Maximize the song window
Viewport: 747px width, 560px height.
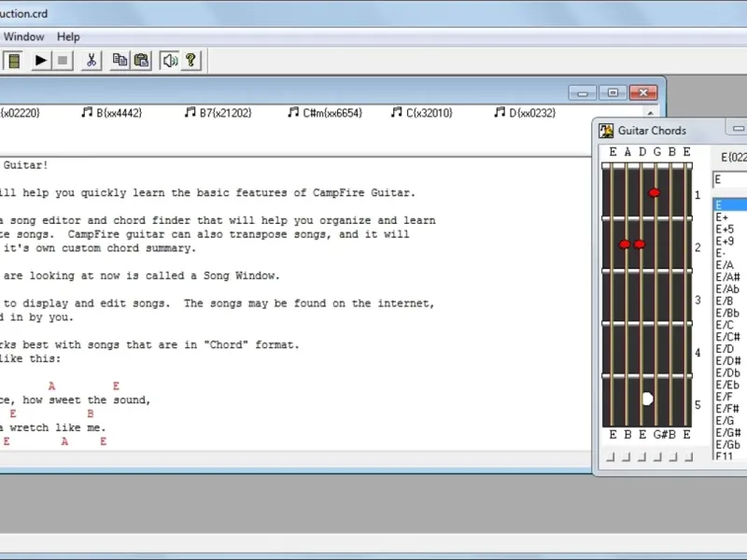click(x=613, y=92)
